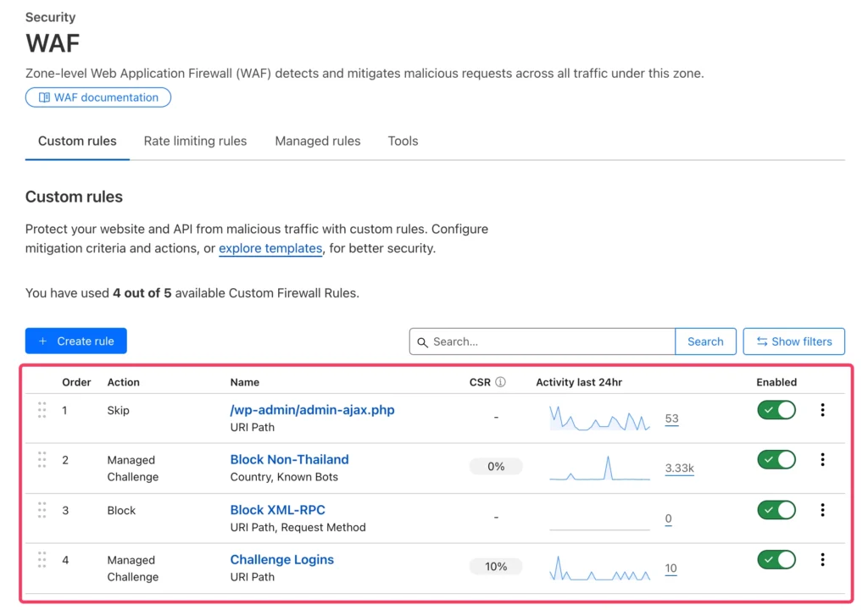Viewport: 868px width, 610px height.
Task: Open the /wp-admin/admin-ajax.php rule
Action: pyautogui.click(x=312, y=410)
